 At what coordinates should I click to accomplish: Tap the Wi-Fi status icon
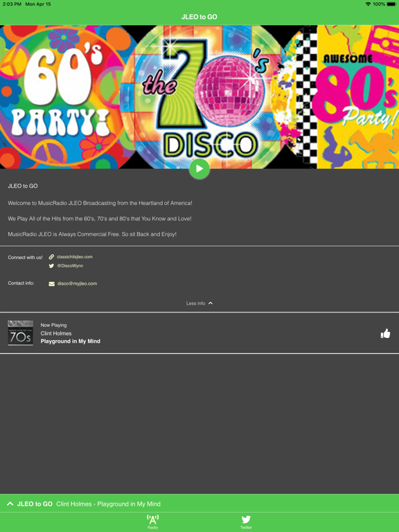click(368, 4)
